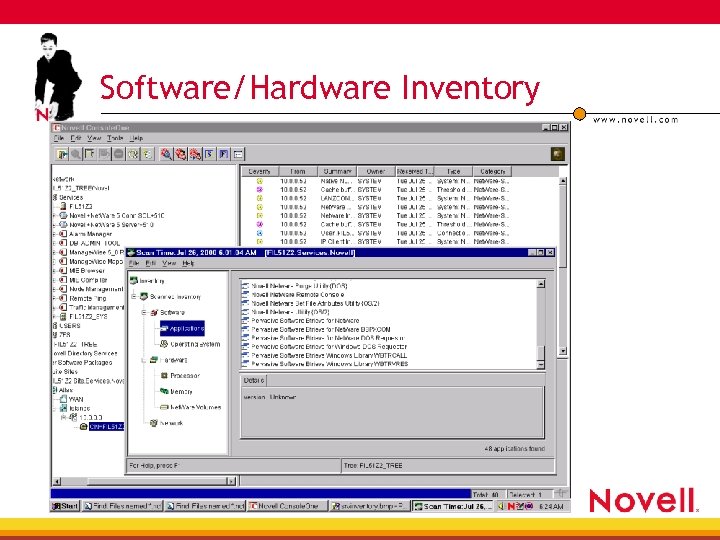Open the ConsoleOne Tools menu

[x=115, y=138]
